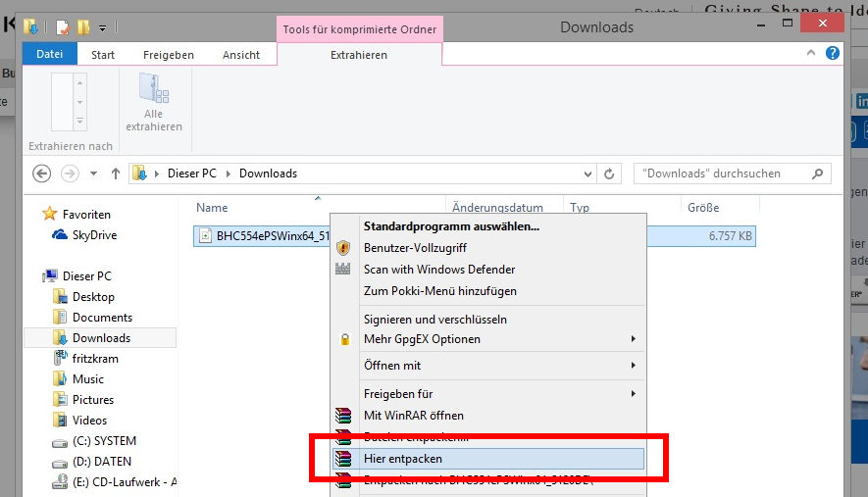
Task: Open the (E:) CD-Laufwerk drive
Action: click(x=124, y=481)
